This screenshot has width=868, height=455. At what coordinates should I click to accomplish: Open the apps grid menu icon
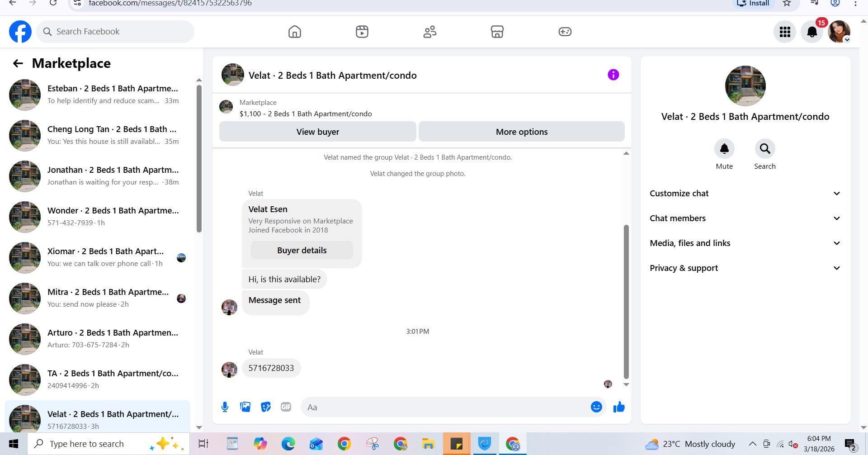[x=785, y=32]
